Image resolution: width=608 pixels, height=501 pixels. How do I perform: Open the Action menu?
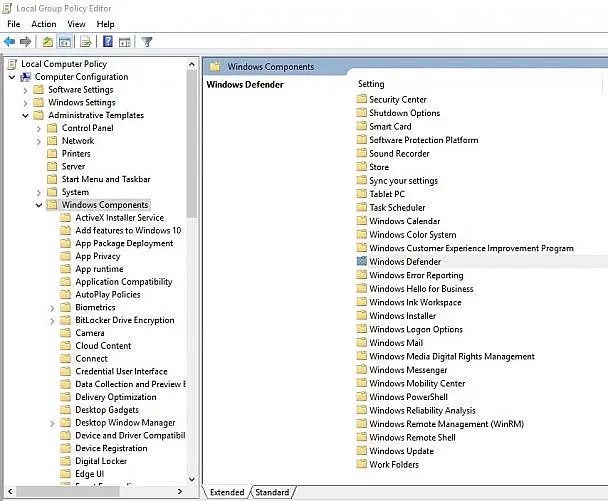tap(44, 24)
